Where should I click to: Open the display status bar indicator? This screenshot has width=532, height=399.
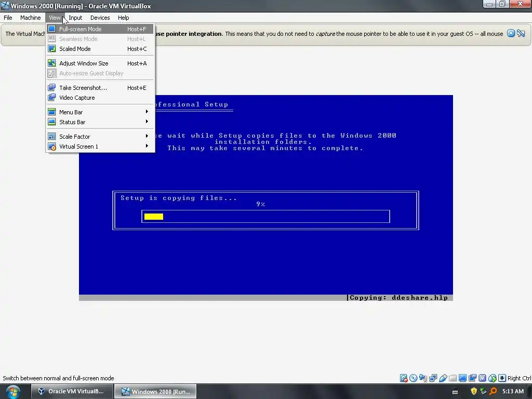pos(462,378)
